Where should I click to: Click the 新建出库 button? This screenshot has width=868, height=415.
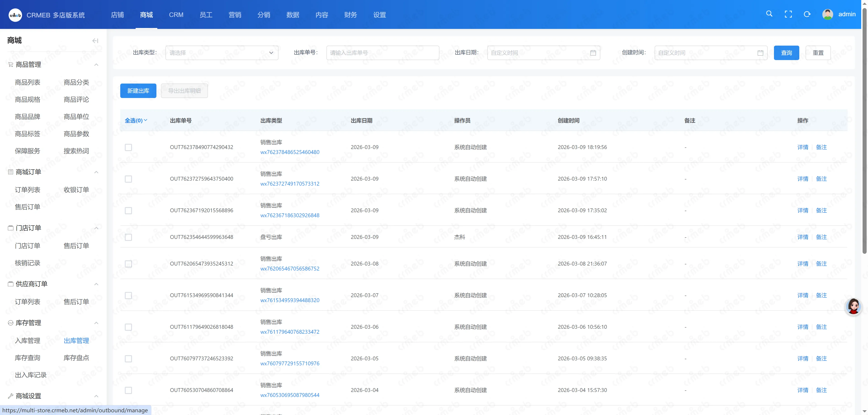tap(138, 91)
